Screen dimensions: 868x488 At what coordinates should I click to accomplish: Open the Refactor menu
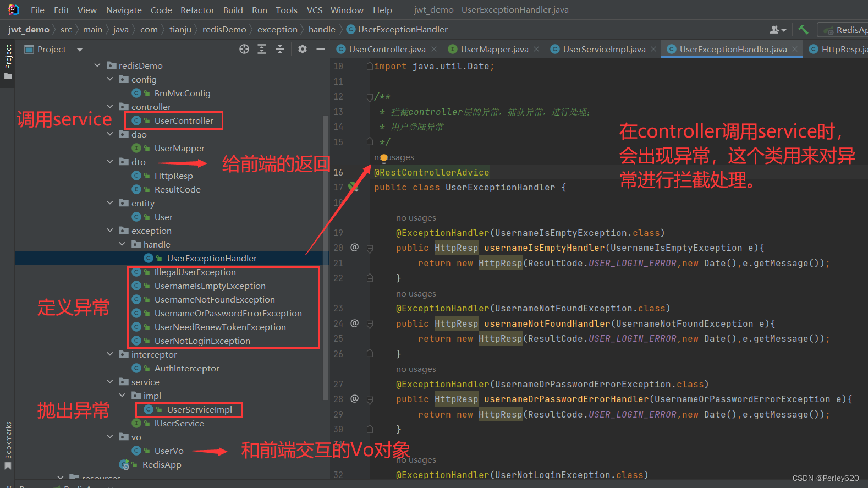click(197, 10)
